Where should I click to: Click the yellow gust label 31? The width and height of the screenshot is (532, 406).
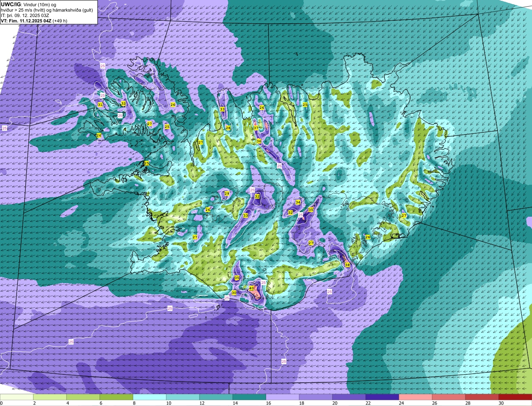coord(100,105)
